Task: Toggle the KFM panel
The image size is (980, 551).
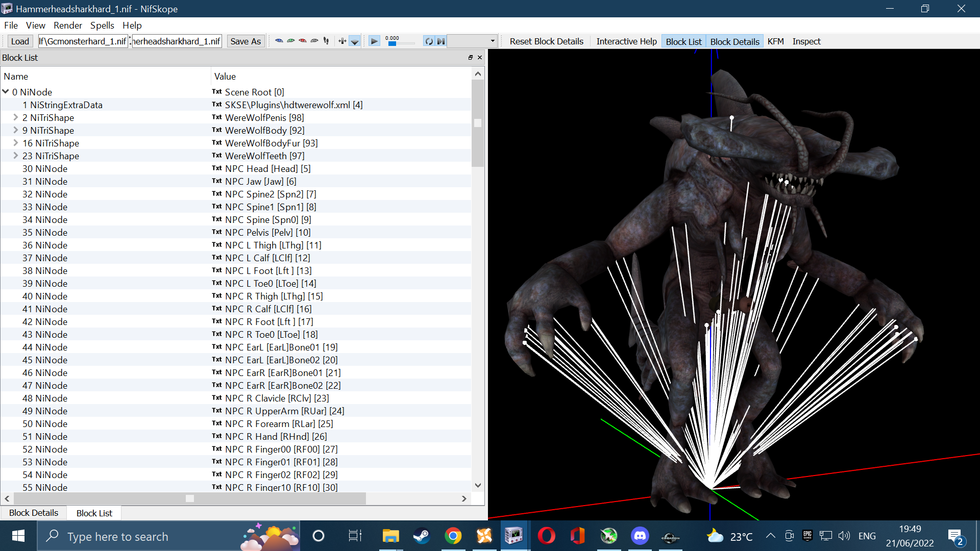Action: 775,41
